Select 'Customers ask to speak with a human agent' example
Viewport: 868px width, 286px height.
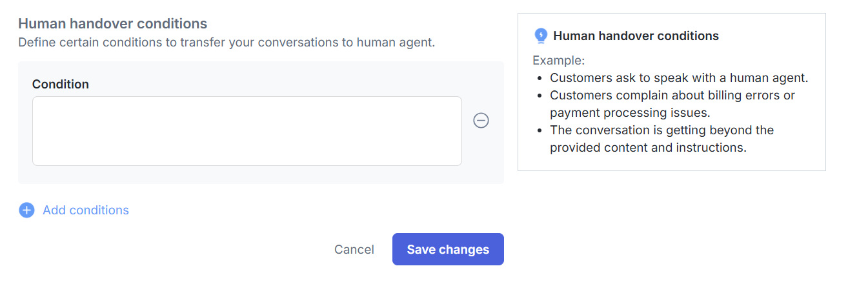(x=679, y=78)
